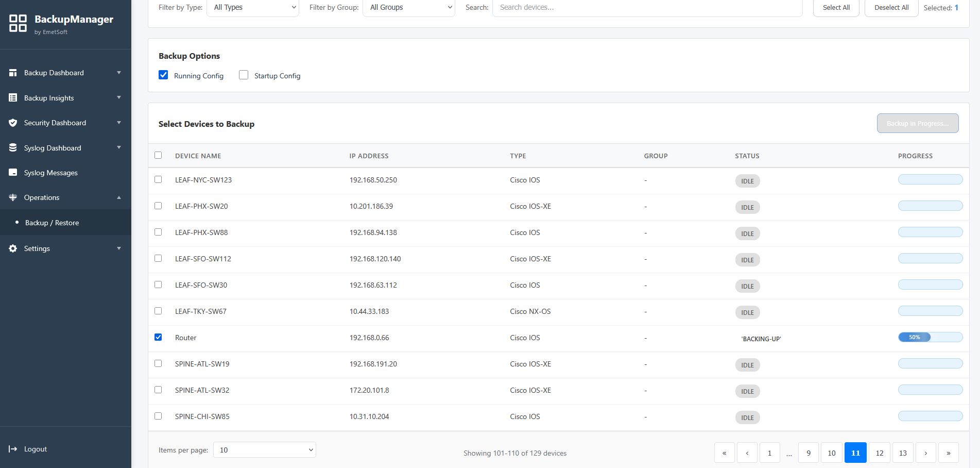Click the BackupManager app logo icon
The image size is (980, 468).
18,23
